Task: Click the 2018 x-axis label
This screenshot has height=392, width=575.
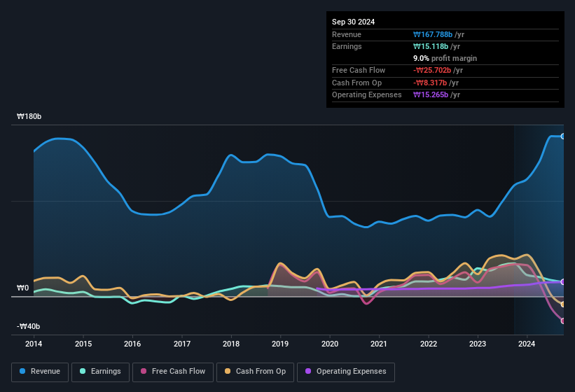Action: pyautogui.click(x=231, y=344)
